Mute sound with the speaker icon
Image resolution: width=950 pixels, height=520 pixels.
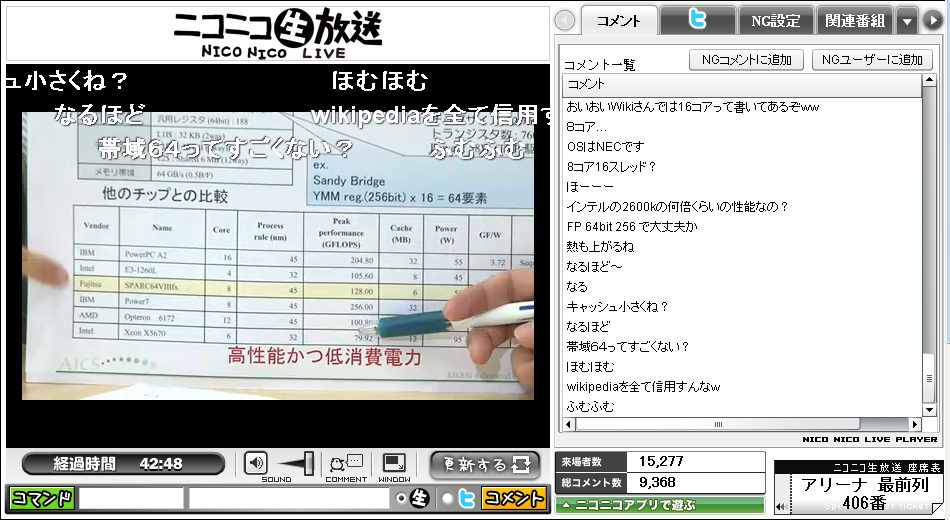point(255,464)
